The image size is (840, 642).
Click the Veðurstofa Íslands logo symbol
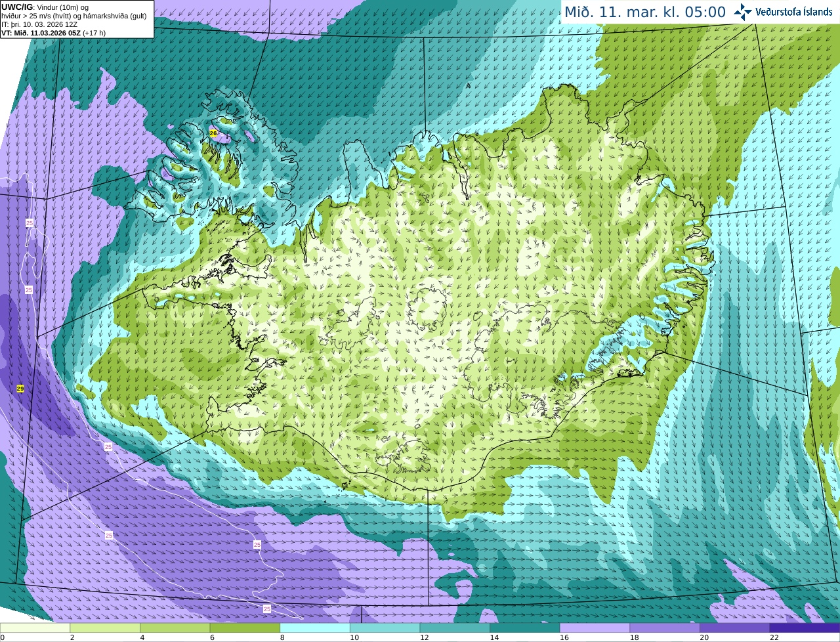coord(743,12)
